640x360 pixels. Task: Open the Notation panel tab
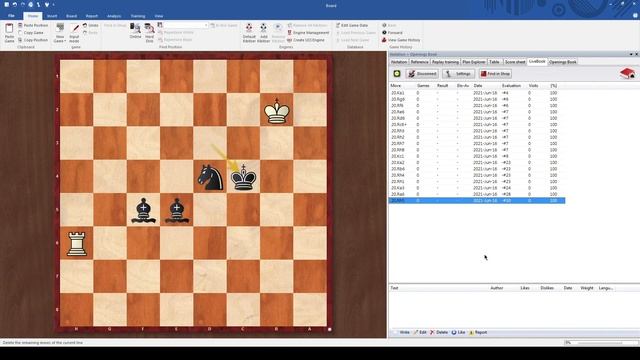click(399, 62)
